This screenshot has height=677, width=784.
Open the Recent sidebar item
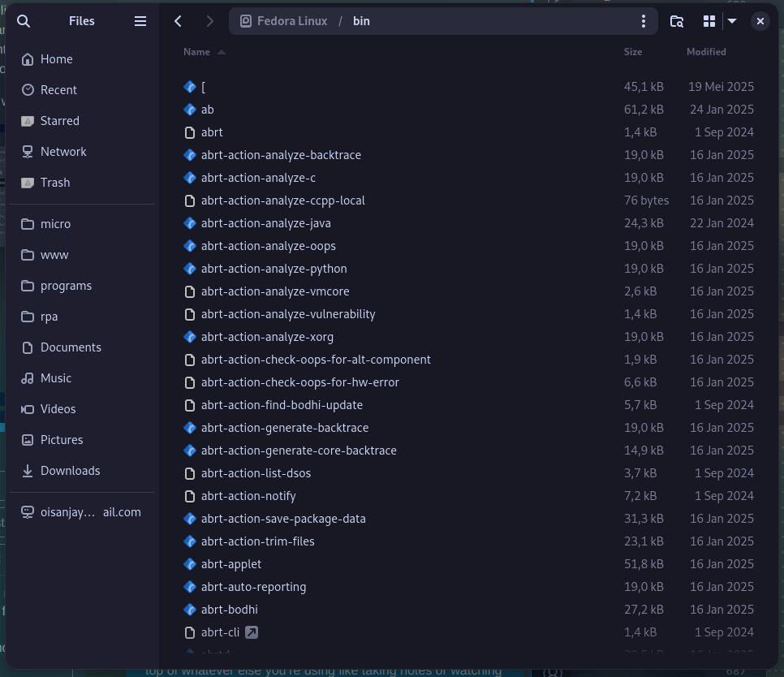tap(58, 90)
